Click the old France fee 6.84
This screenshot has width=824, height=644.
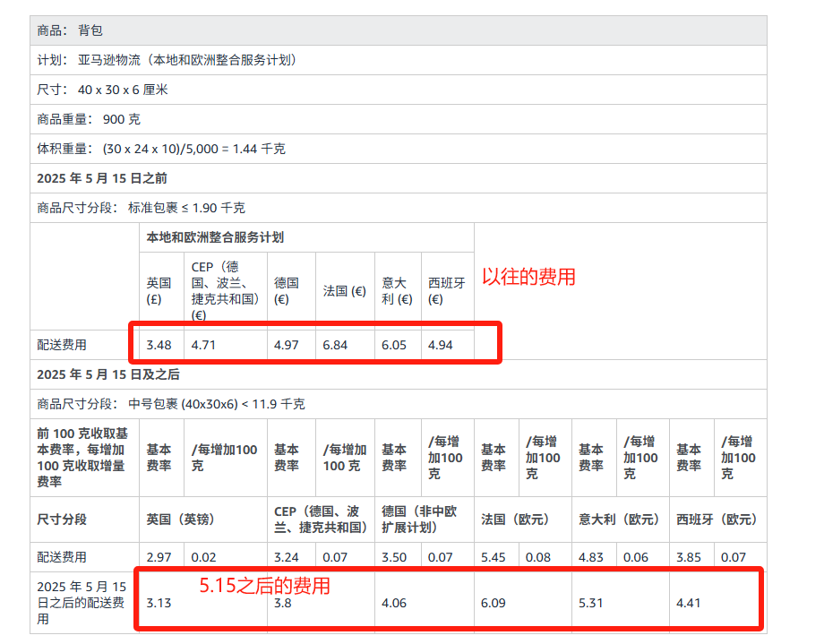click(335, 345)
